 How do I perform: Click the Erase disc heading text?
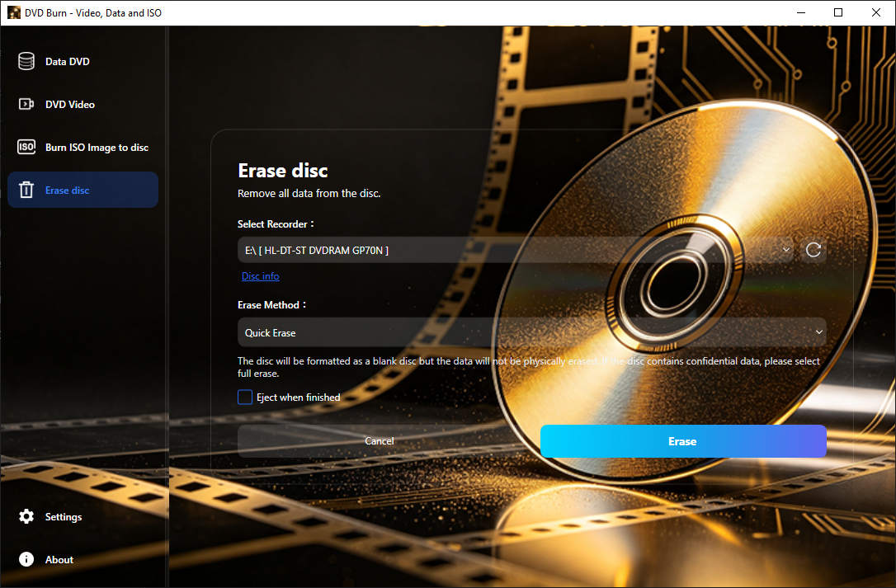283,170
